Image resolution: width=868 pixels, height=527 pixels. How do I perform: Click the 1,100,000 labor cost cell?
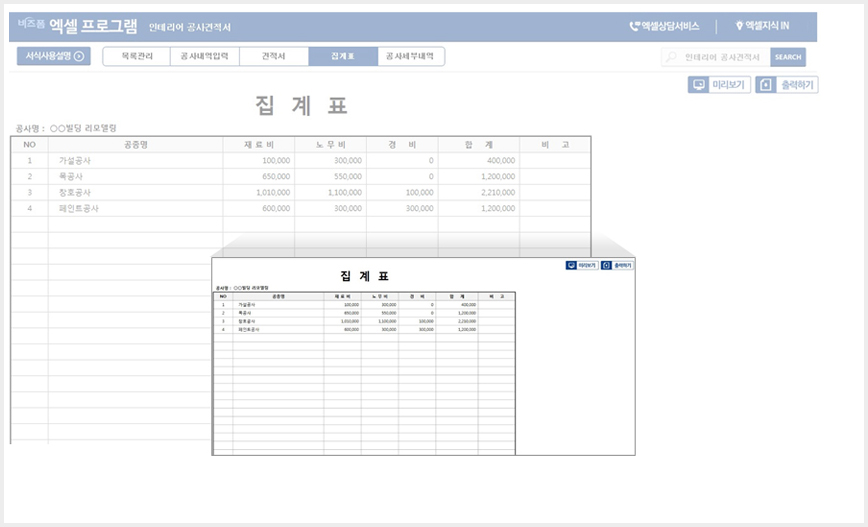point(330,193)
